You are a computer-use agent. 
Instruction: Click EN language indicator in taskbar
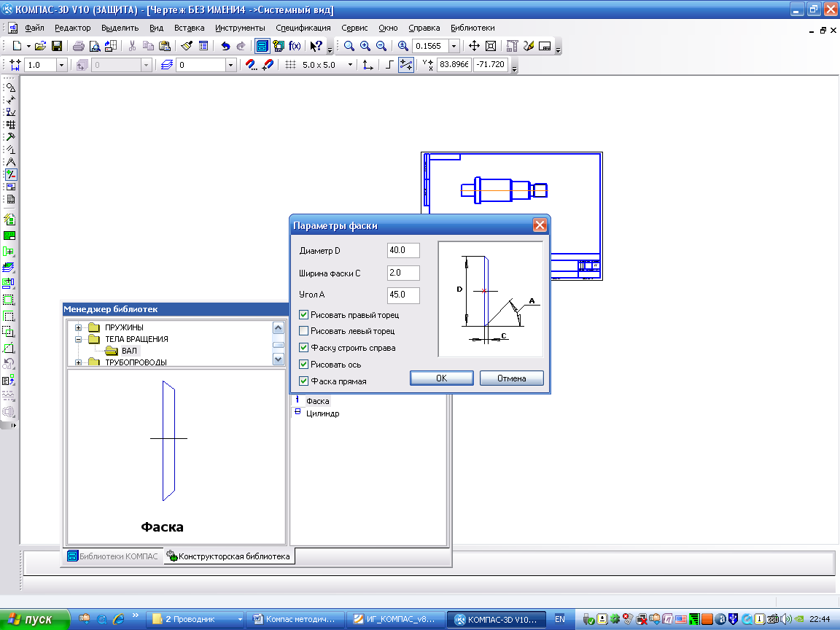coord(560,619)
